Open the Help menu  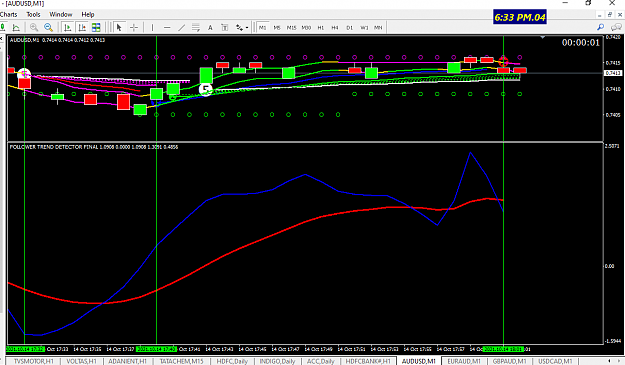[x=88, y=14]
